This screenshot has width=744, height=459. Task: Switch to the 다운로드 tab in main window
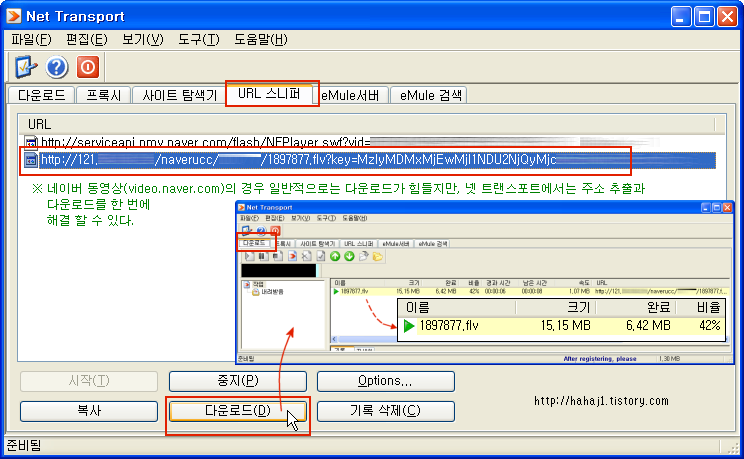pyautogui.click(x=42, y=95)
